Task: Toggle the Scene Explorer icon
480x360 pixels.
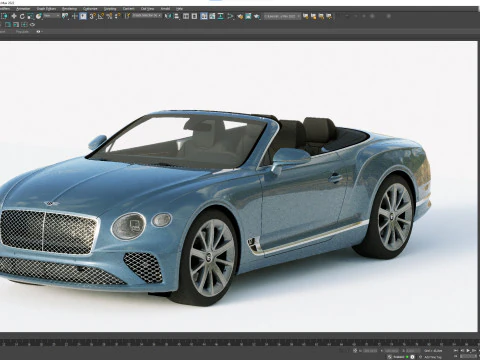Action: pos(186,16)
